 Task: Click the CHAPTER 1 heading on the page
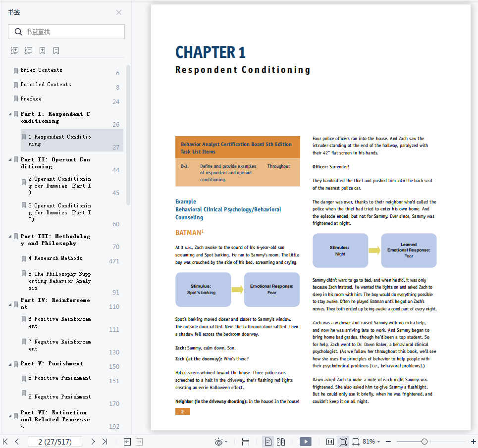[211, 52]
